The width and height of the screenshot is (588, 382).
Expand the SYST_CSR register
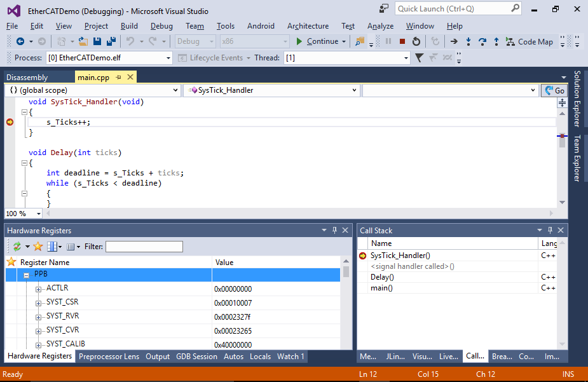click(38, 303)
